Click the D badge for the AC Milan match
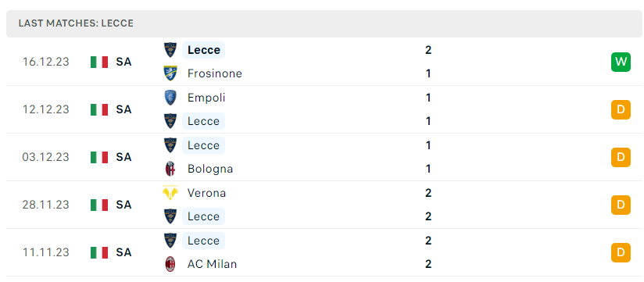Viewport: 644px width, 282px height. 621,252
